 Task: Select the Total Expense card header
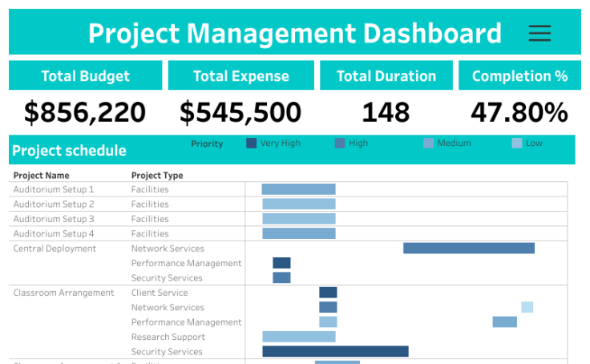tap(240, 76)
